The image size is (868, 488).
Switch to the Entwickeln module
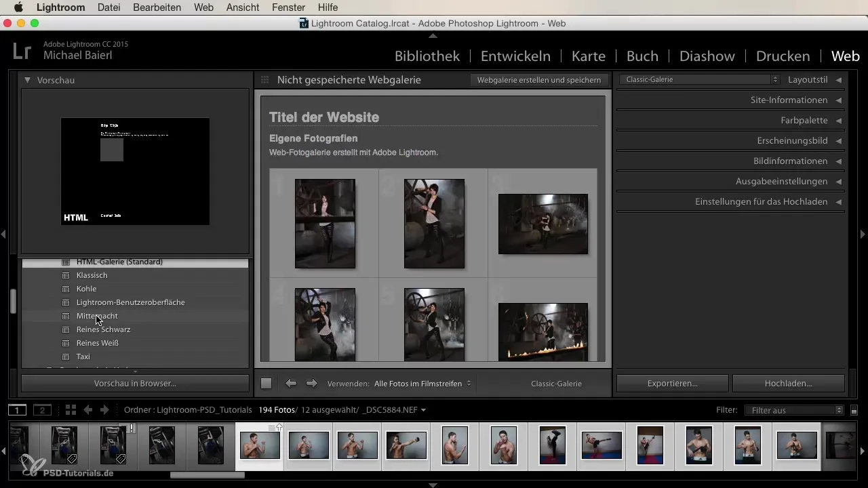click(515, 56)
